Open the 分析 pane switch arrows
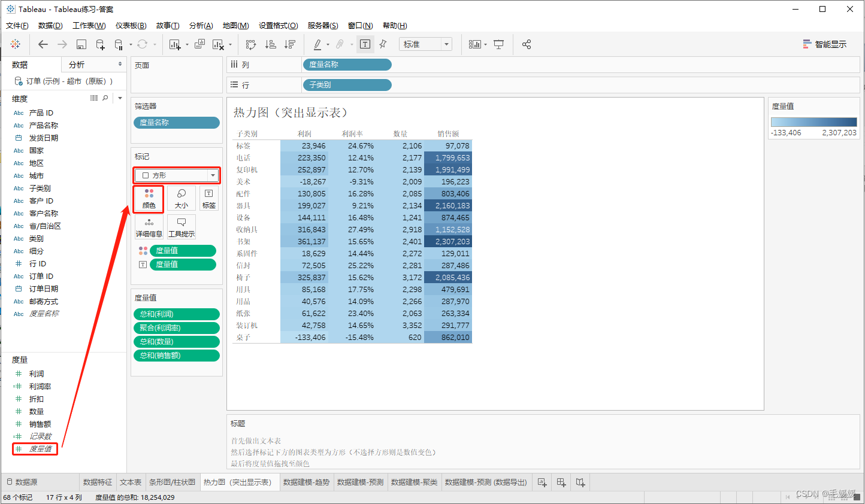The width and height of the screenshot is (865, 504). click(x=120, y=64)
